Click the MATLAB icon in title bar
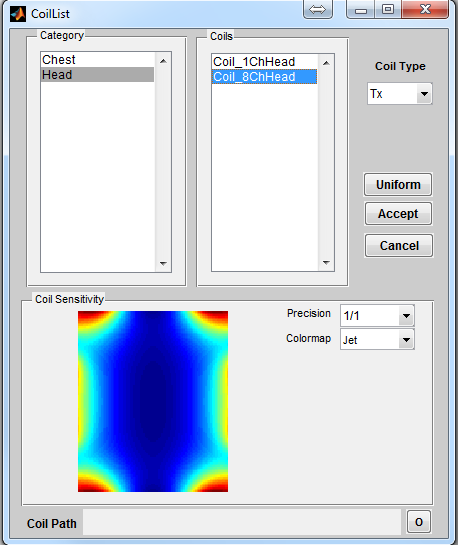The height and width of the screenshot is (545, 458). click(18, 14)
